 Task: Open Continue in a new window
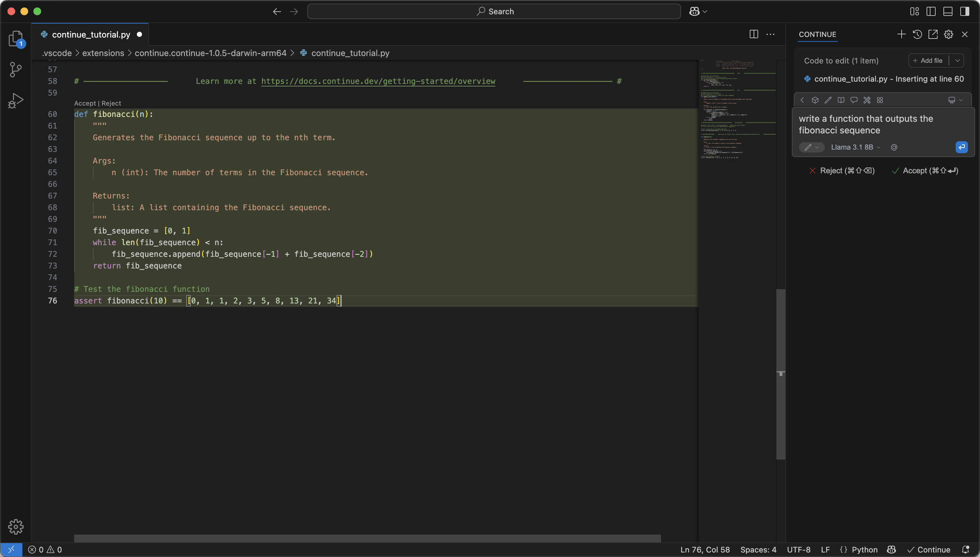(933, 34)
